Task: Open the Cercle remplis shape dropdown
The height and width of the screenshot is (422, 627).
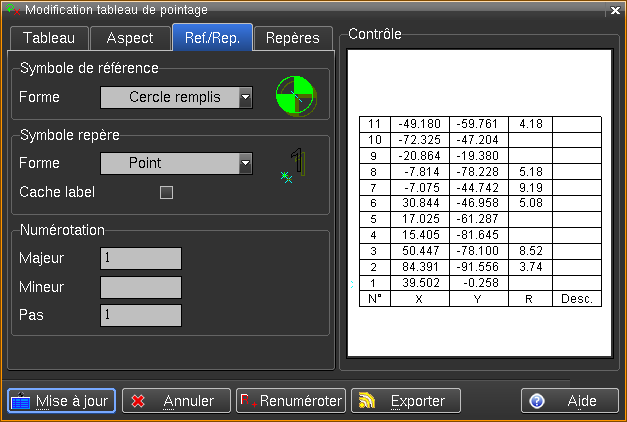Action: click(176, 97)
